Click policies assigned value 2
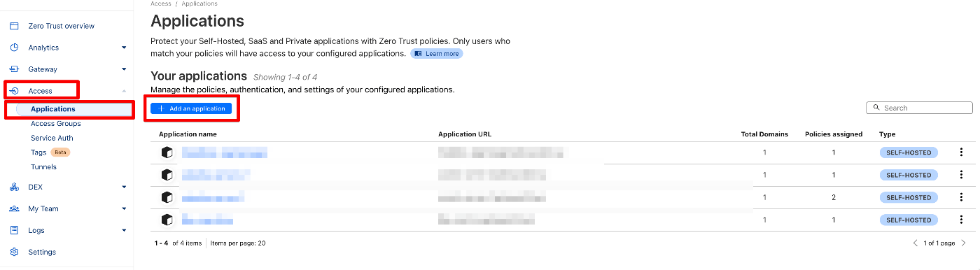 pos(834,197)
